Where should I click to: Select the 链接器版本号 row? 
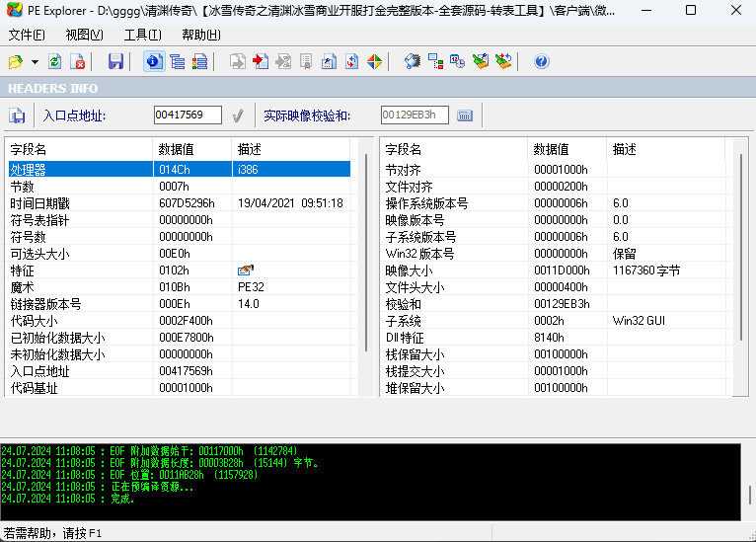tap(180, 304)
